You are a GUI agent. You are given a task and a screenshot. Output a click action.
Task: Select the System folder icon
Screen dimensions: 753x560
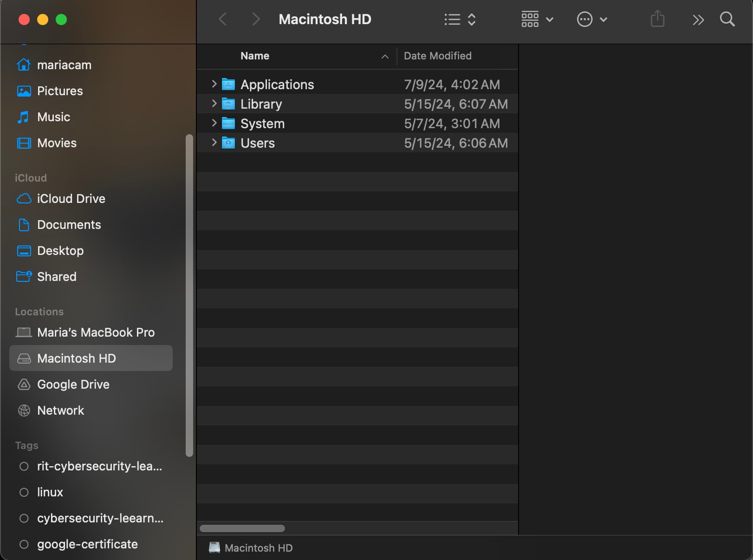tap(228, 123)
